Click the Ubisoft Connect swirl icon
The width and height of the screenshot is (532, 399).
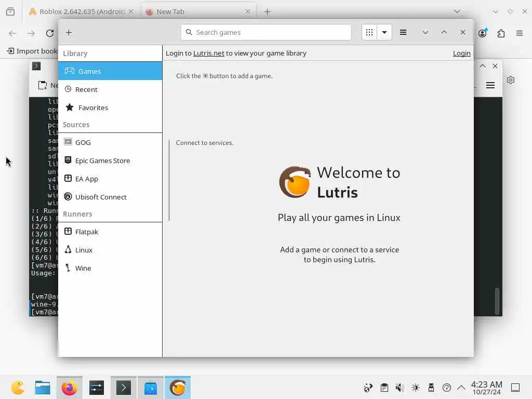tap(68, 196)
